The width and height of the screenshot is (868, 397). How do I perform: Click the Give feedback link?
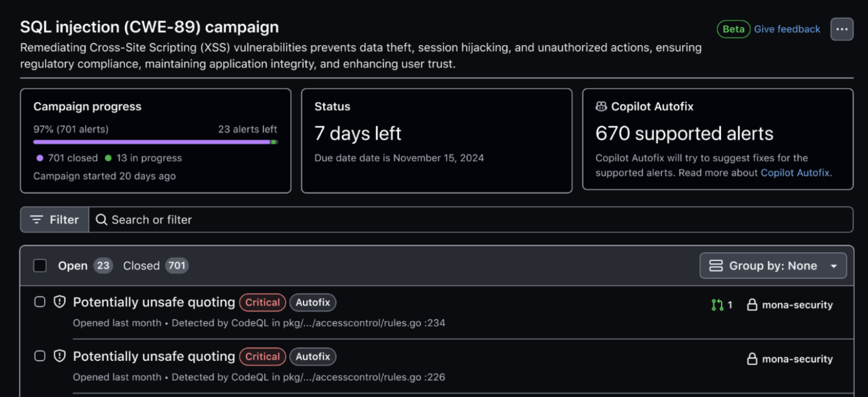click(787, 29)
